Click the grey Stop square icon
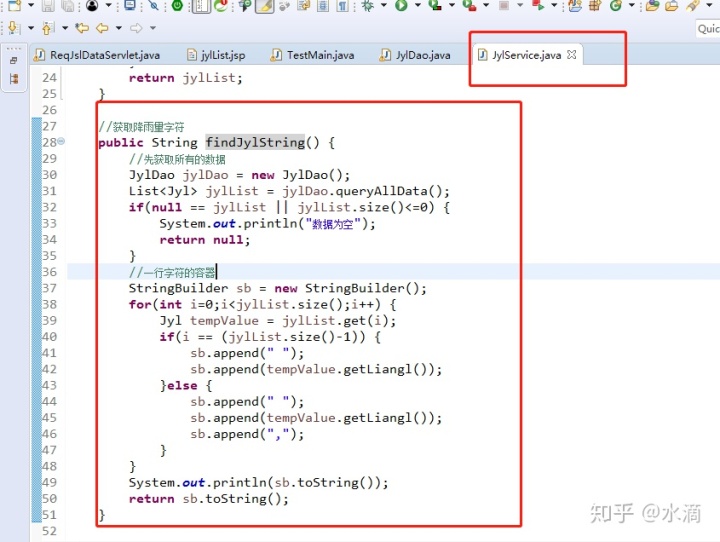 point(504,6)
